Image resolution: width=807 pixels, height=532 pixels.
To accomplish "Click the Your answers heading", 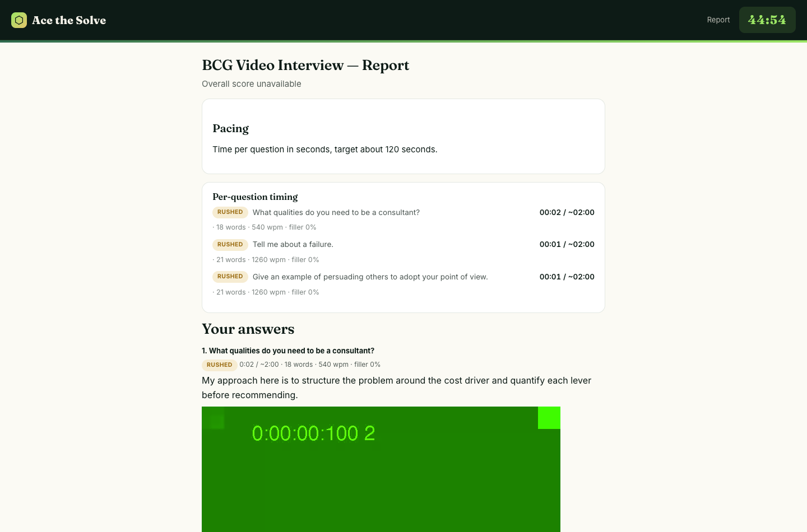I will 248,329.
